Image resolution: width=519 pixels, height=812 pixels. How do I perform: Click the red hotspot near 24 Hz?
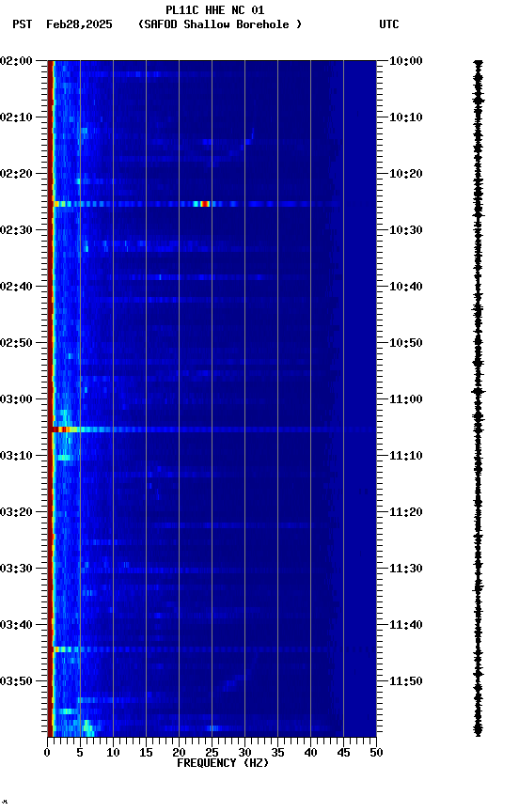[204, 204]
